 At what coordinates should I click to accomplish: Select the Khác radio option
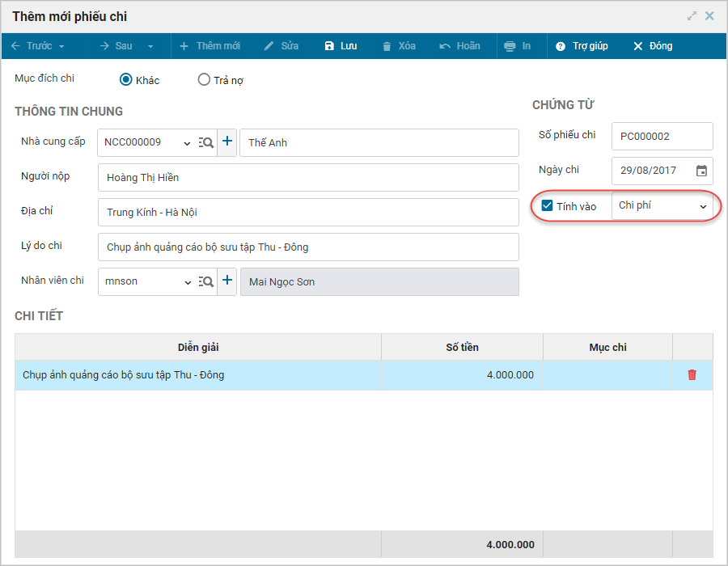click(125, 80)
